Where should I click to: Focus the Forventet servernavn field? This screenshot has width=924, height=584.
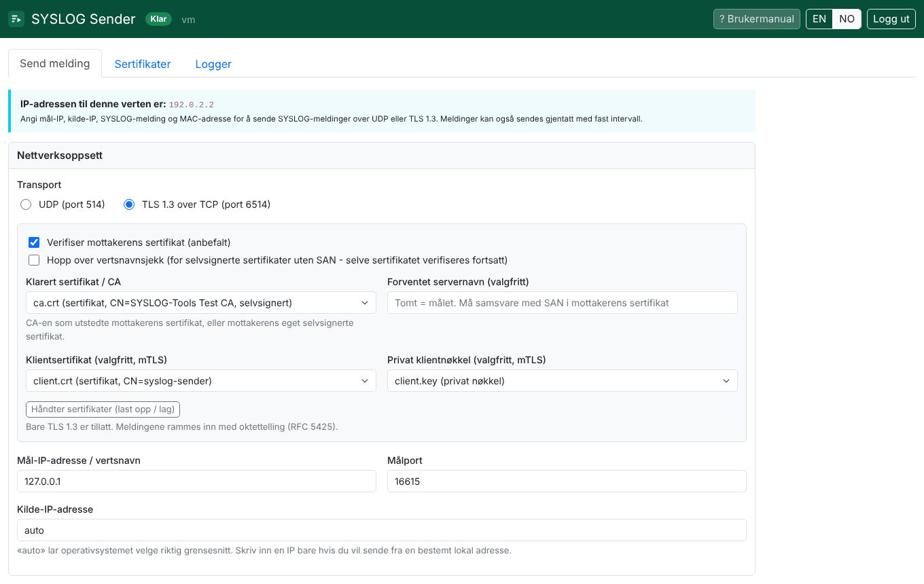pos(562,303)
